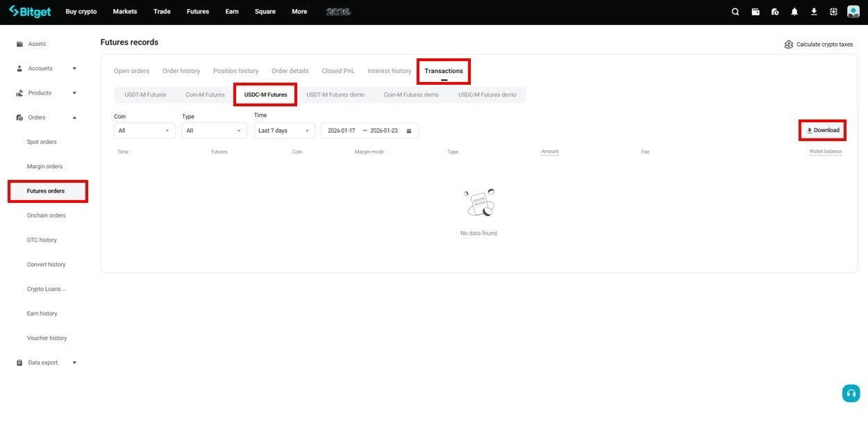Viewport: 868px width, 428px height.
Task: Open Futures orders in sidebar
Action: coord(46,191)
